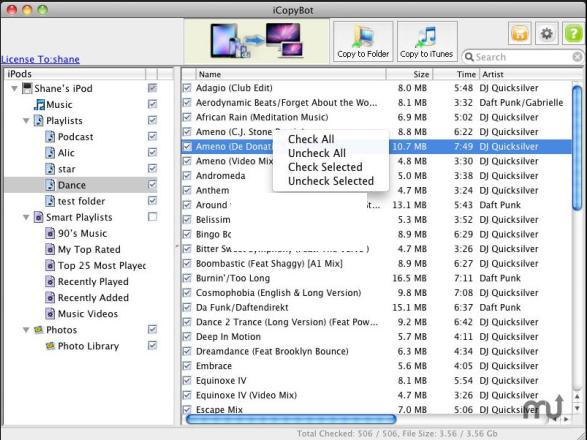The width and height of the screenshot is (587, 440).
Task: Select the Boombastic (Feat Shaggy) [A1 Mix] row
Action: coord(377,264)
